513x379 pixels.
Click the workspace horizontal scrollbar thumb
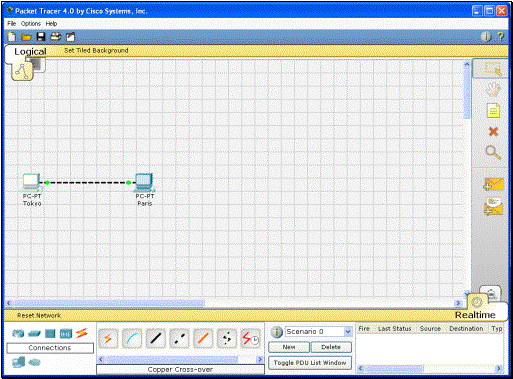(x=108, y=303)
